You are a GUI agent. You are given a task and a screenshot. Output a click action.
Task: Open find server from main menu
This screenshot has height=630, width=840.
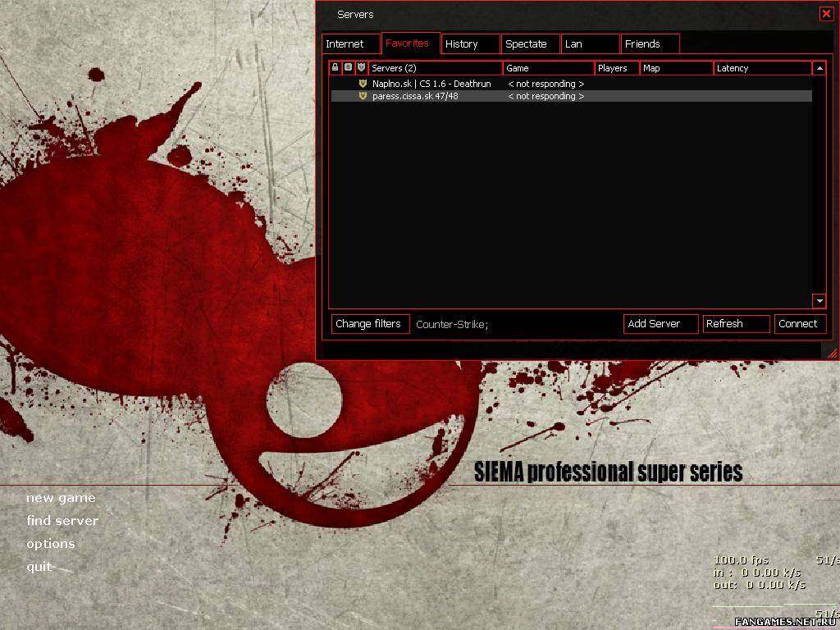pyautogui.click(x=62, y=520)
